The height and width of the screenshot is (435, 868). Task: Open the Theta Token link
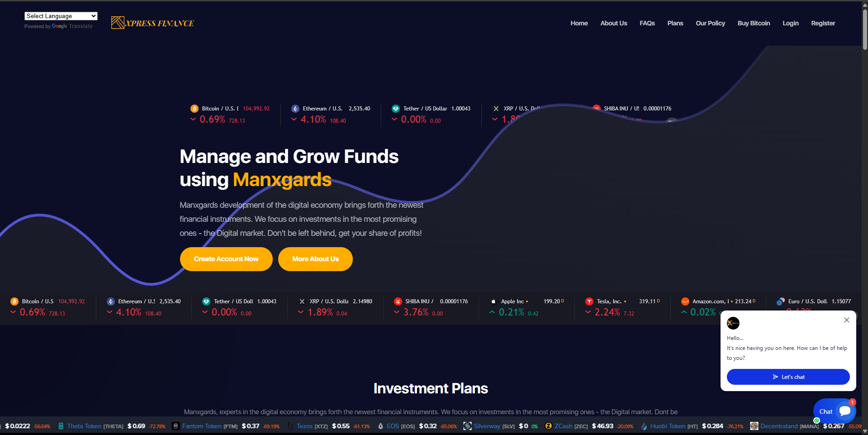coord(84,426)
